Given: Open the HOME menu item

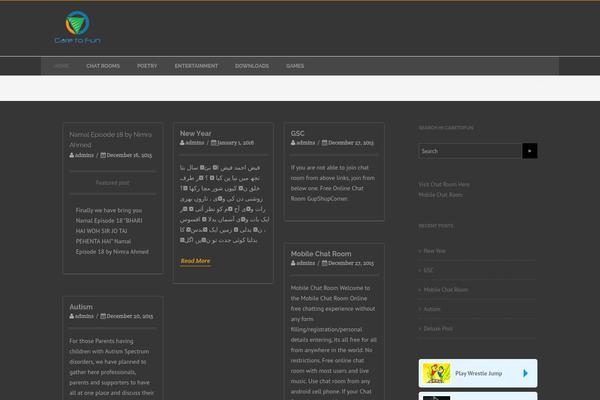Looking at the screenshot, I should click(61, 66).
